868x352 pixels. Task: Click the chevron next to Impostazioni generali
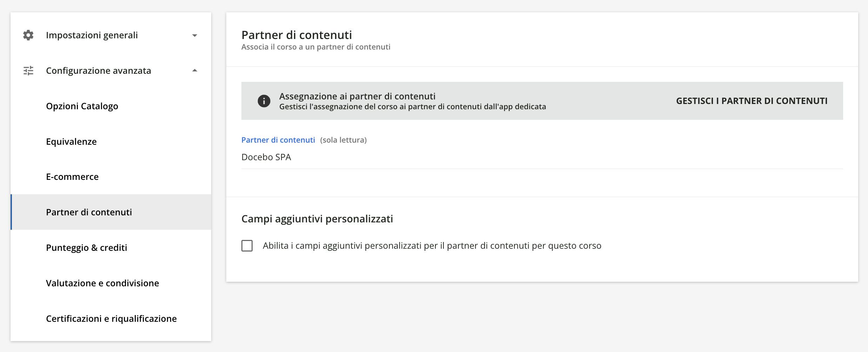click(x=195, y=35)
